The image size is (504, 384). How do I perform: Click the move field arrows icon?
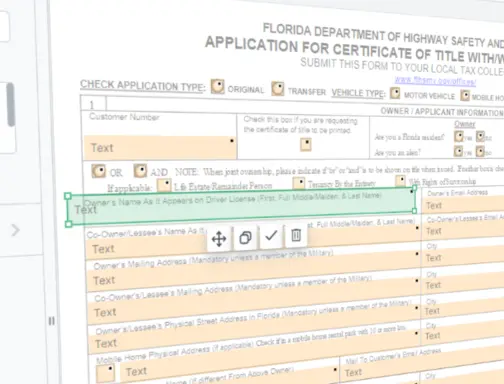[x=219, y=239]
